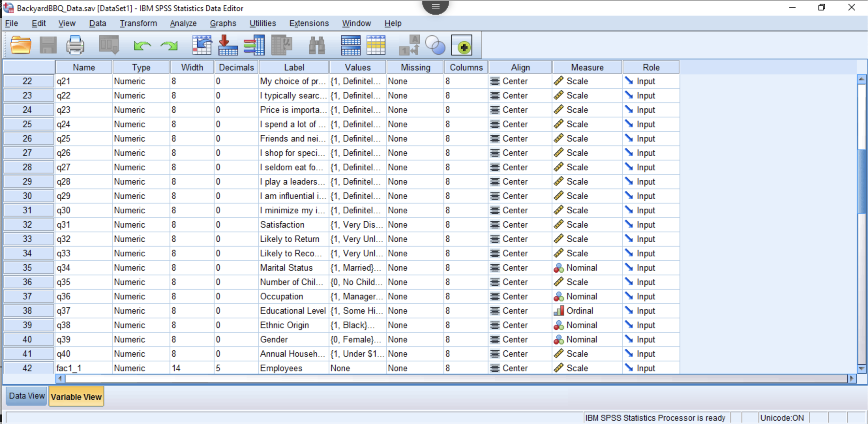Click the dark hamburger handle at top center

pos(435,7)
